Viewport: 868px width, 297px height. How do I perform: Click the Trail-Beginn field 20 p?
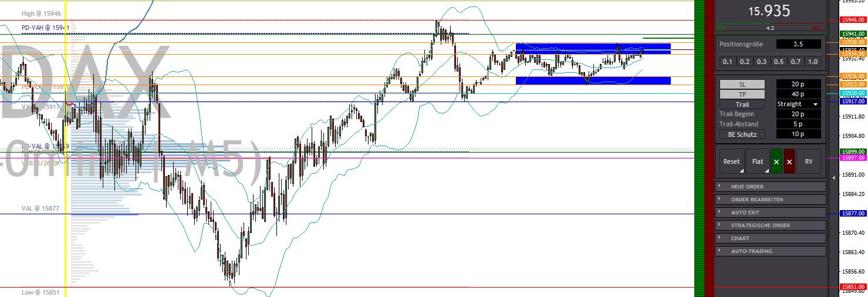[x=798, y=114]
